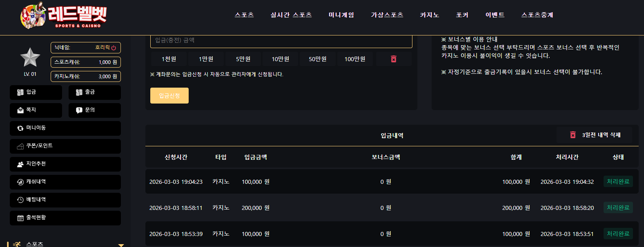Open the 카지노 top menu
This screenshot has width=644, height=247.
click(x=430, y=15)
